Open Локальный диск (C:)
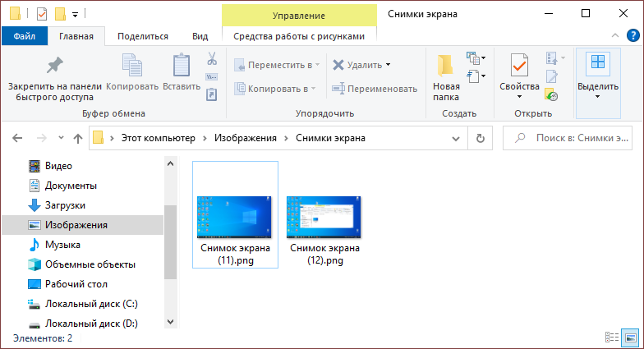The width and height of the screenshot is (644, 349). click(x=83, y=304)
